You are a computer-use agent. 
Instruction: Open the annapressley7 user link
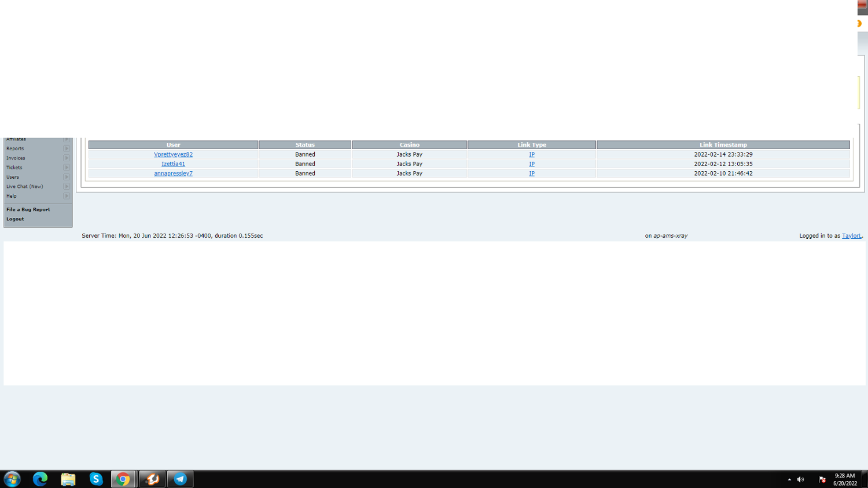tap(173, 173)
